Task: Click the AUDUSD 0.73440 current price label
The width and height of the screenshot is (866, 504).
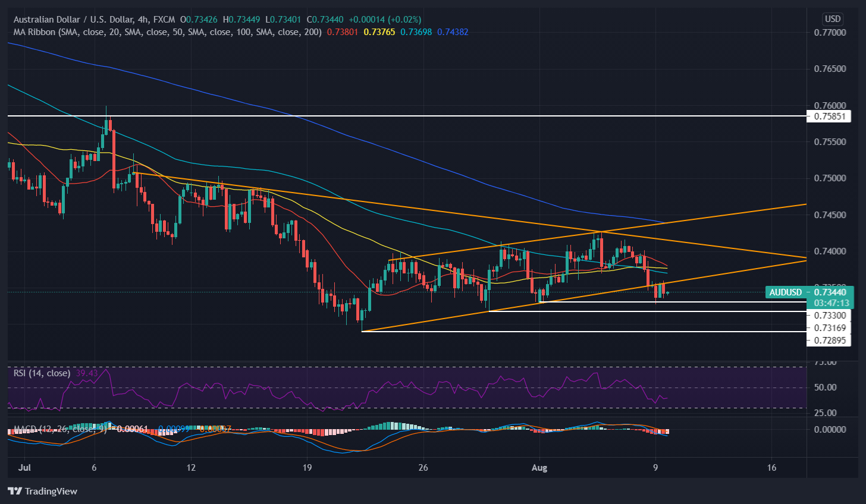Action: [x=809, y=292]
